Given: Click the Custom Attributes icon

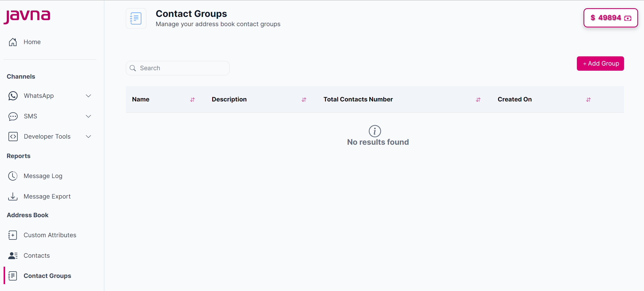Looking at the screenshot, I should (13, 235).
